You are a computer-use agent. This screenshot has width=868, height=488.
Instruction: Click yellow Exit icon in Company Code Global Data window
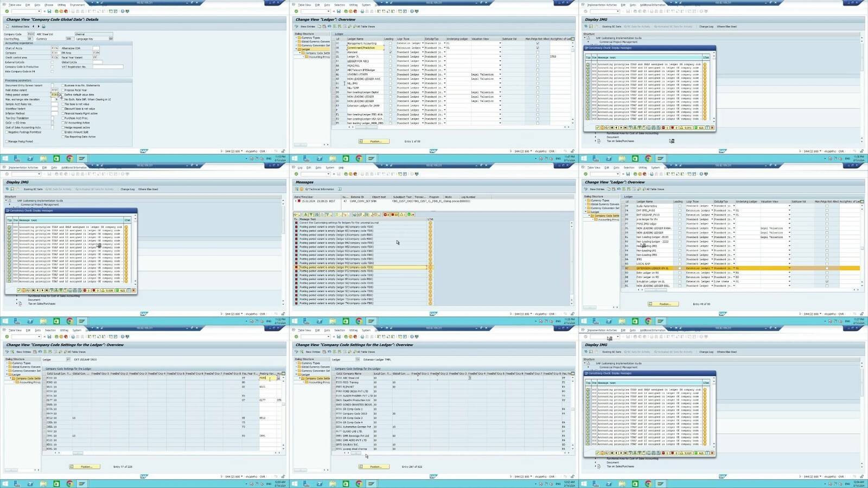pyautogui.click(x=61, y=11)
